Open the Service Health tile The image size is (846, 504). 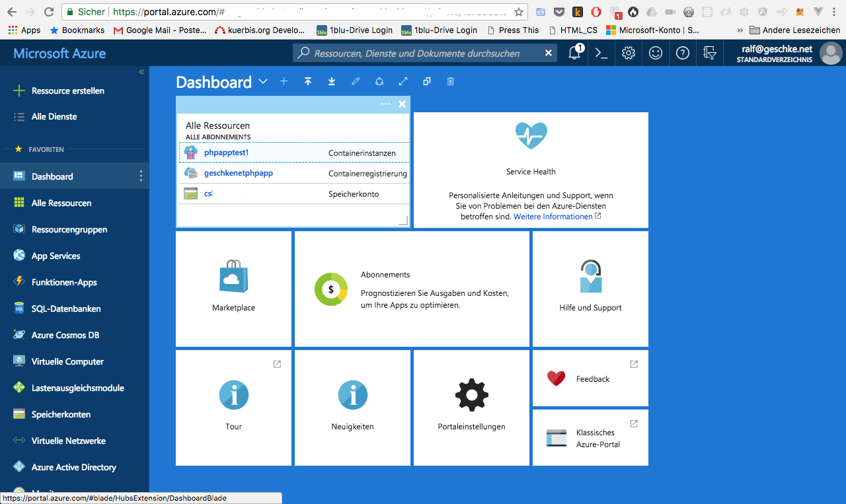[x=531, y=170]
